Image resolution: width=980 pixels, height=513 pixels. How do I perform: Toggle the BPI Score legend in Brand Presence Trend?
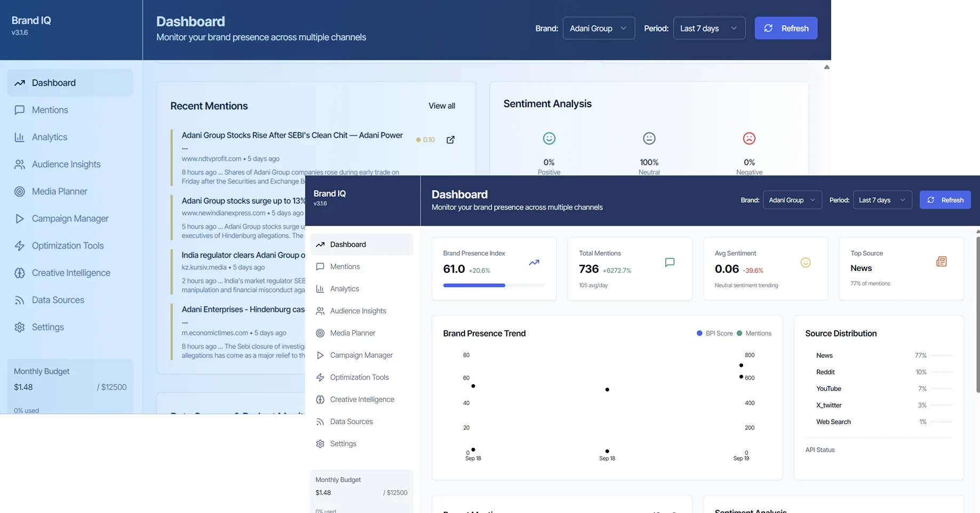pyautogui.click(x=714, y=333)
